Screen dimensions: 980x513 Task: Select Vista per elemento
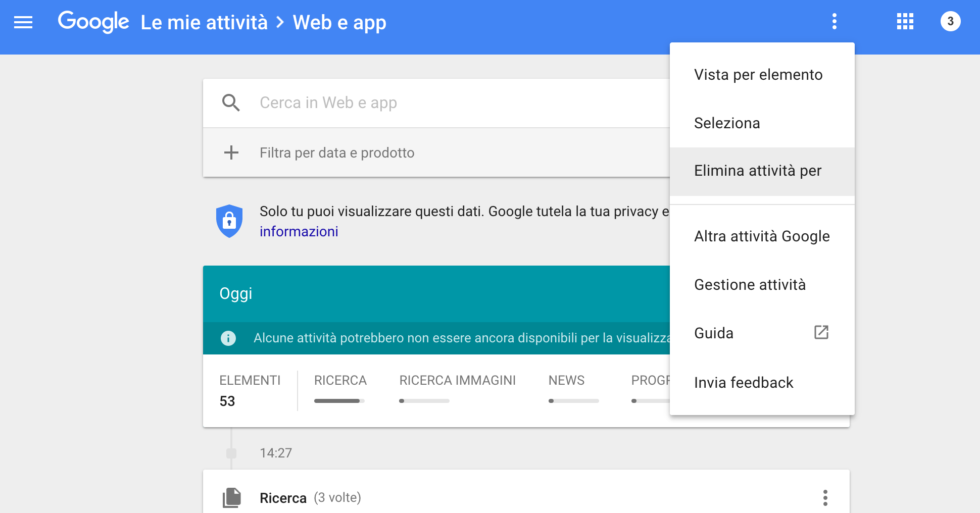tap(762, 75)
